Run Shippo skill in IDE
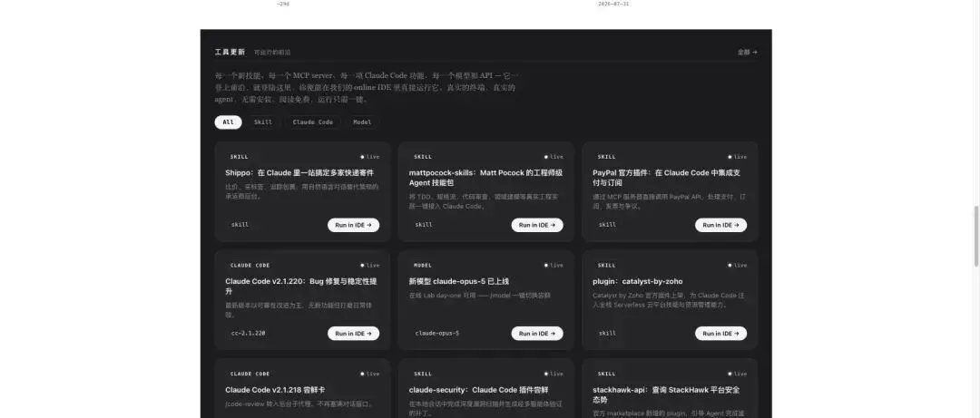 [353, 225]
